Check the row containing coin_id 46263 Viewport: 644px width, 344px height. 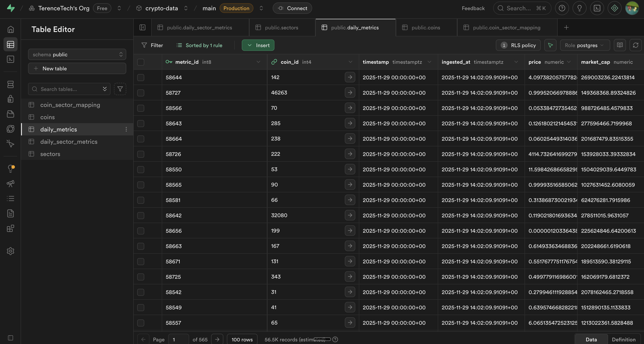coord(141,93)
